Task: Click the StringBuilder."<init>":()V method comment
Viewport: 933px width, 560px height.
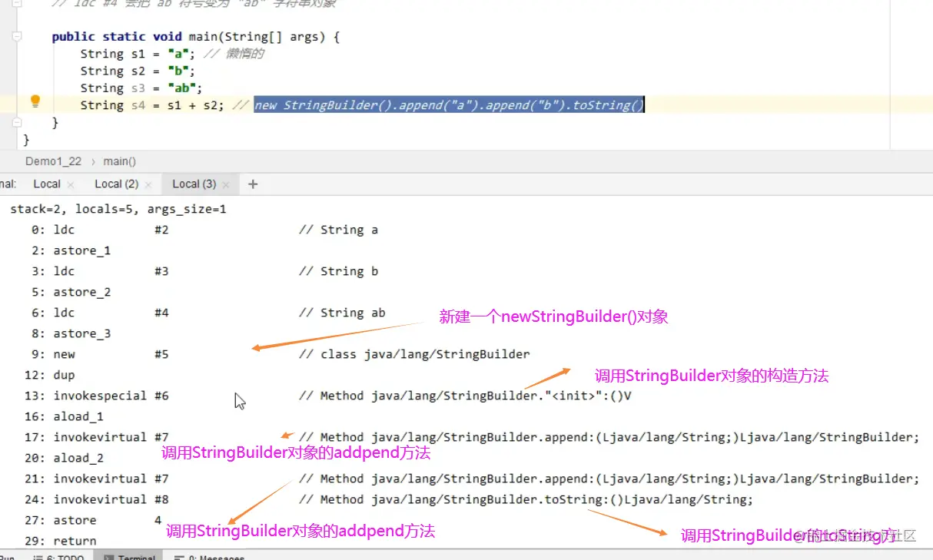Action: [464, 396]
